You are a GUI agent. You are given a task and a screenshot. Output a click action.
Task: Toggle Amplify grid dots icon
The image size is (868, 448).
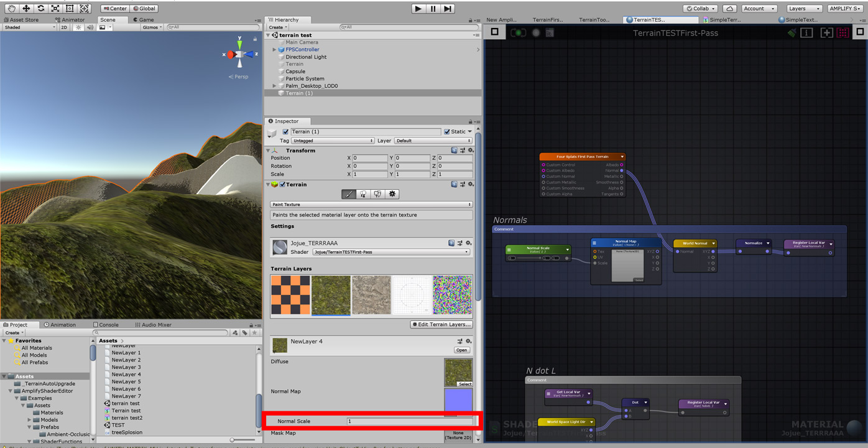tap(843, 33)
